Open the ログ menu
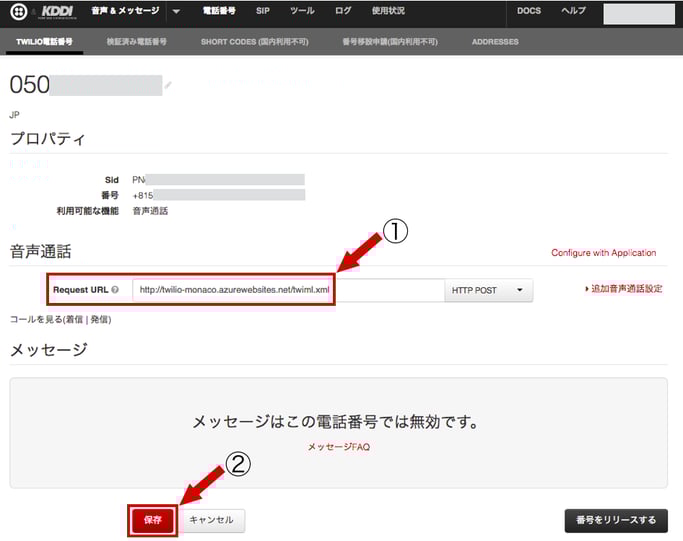Viewport: 683px width, 541px height. point(343,11)
